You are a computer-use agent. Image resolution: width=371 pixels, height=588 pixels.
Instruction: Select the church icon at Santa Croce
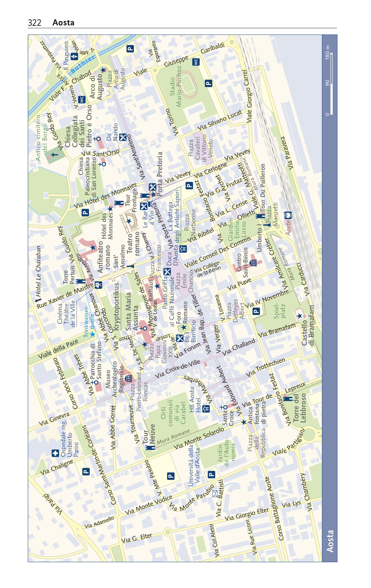coord(224,407)
